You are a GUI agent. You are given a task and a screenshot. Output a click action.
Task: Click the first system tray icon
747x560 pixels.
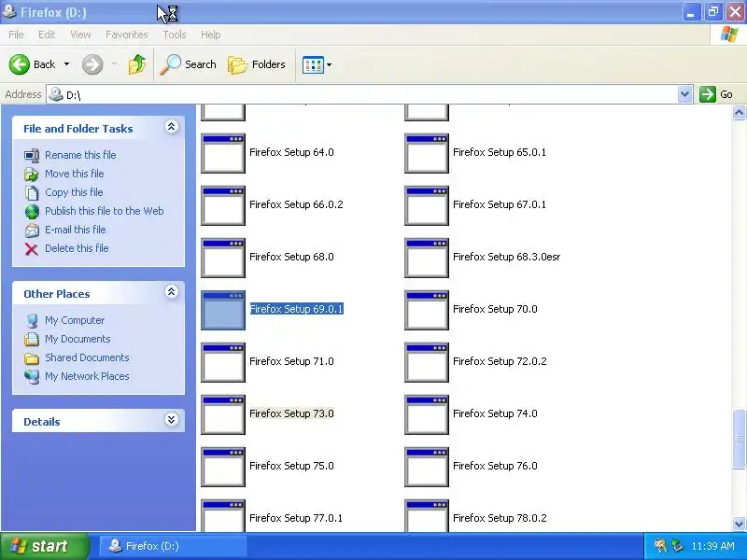tap(660, 546)
